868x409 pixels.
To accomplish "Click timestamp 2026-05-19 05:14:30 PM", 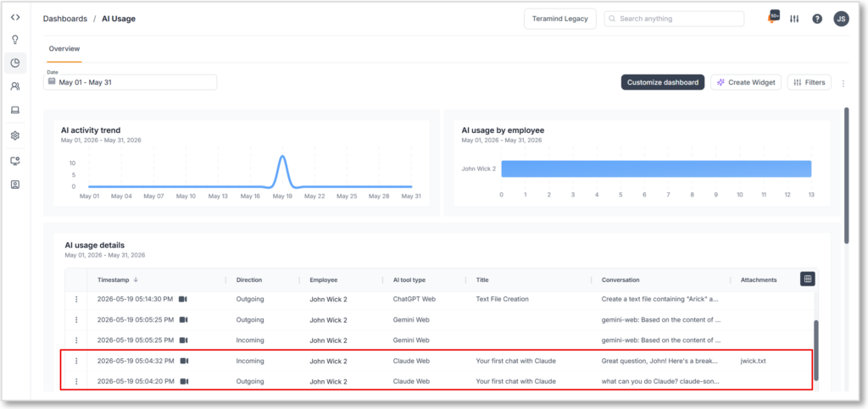I will coord(136,299).
